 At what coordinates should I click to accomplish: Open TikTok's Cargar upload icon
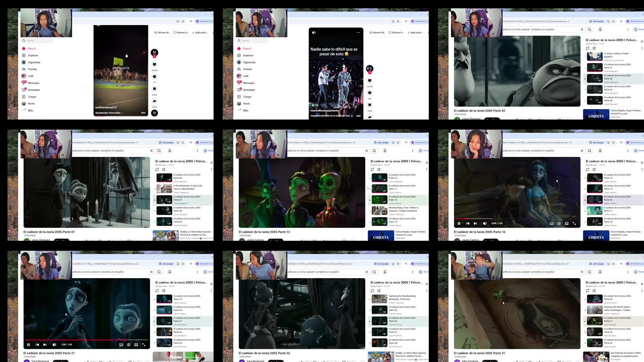(24, 97)
